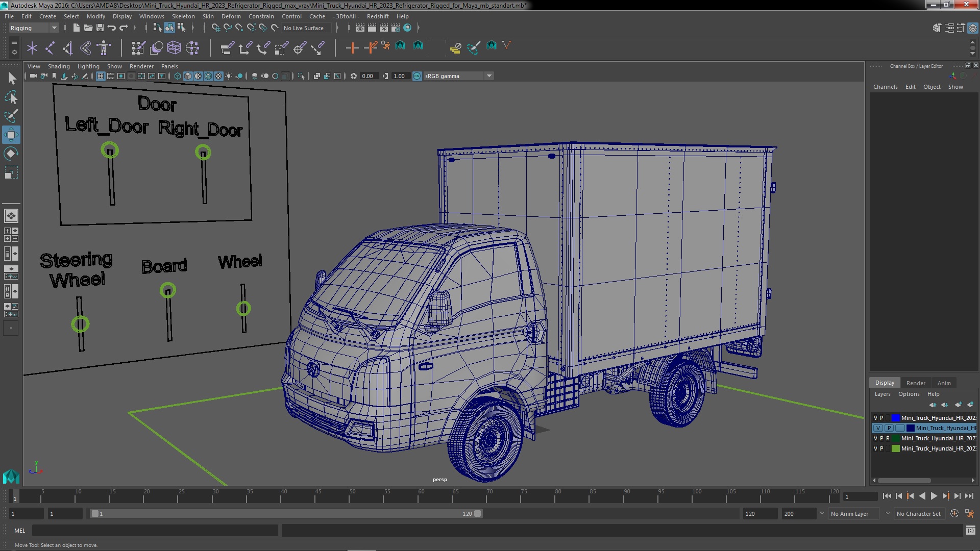Viewport: 980px width, 551px height.
Task: Activate the Scale tool
Action: [x=11, y=172]
